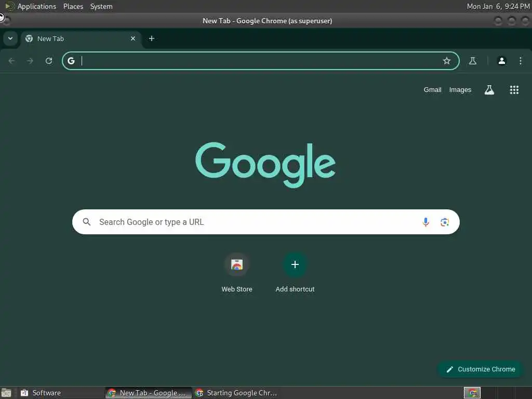Switch to Software in the taskbar
The height and width of the screenshot is (399, 532).
pos(60,393)
